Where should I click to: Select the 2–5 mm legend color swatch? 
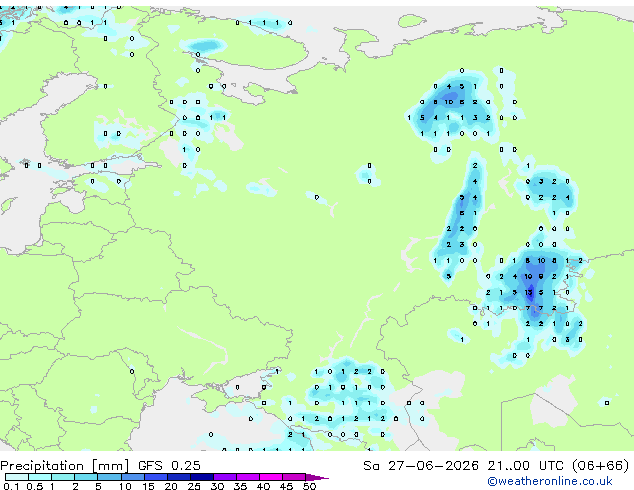pos(86,477)
